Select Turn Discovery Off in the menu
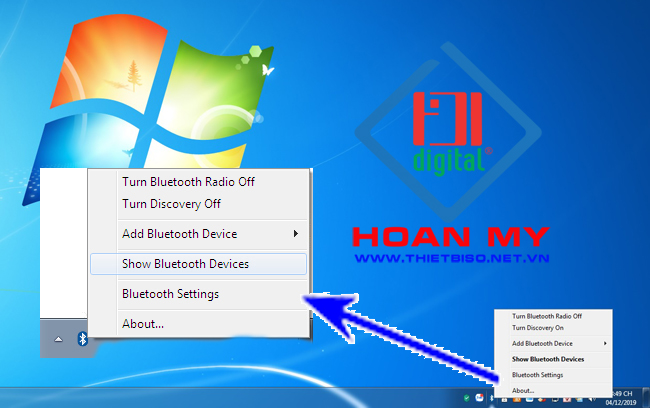This screenshot has width=650, height=408. 171,204
